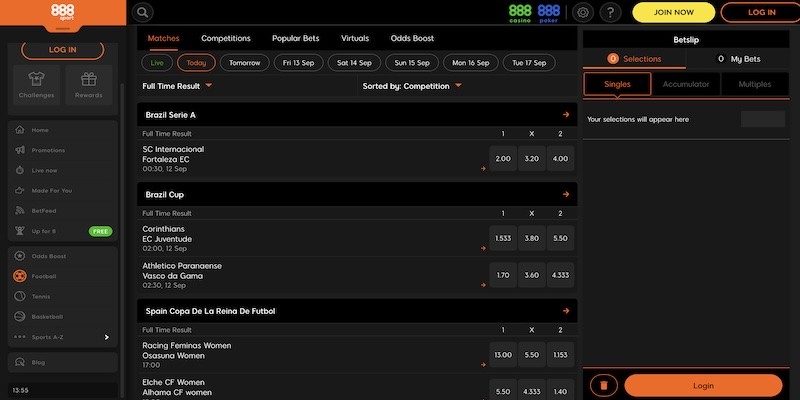Select Mon 16 Sep date filter
The image size is (800, 400).
pyautogui.click(x=470, y=63)
